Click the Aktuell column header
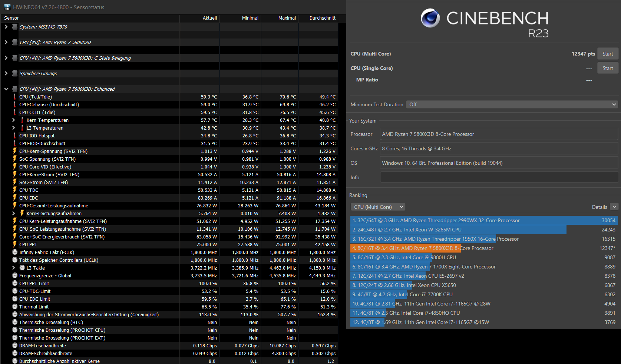The height and width of the screenshot is (364, 621). point(200,18)
